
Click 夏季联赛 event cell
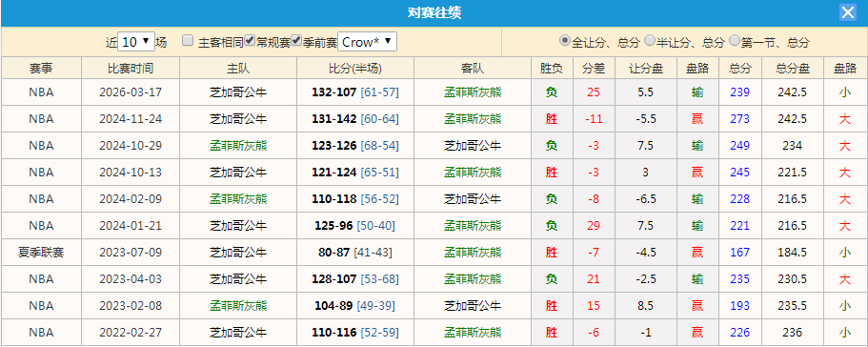pos(42,253)
